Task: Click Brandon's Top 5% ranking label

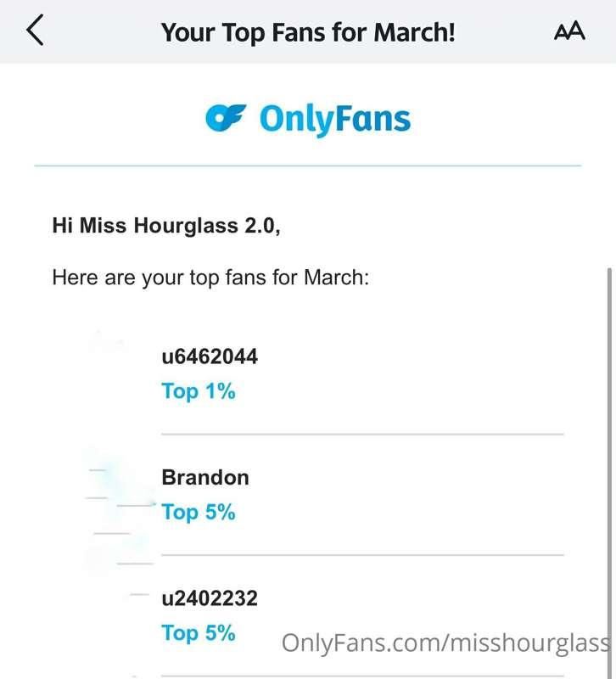Action: click(x=199, y=513)
